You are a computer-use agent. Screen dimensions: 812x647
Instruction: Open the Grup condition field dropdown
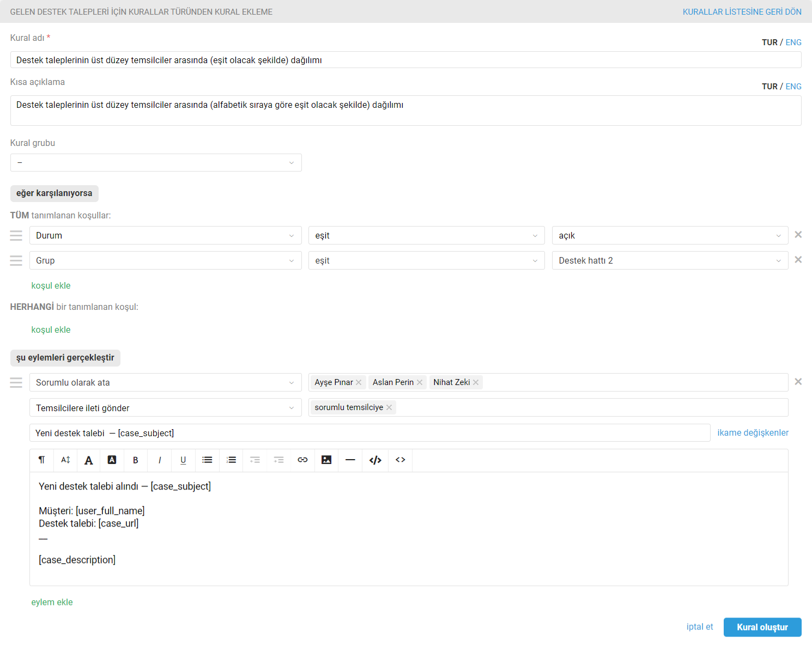click(x=166, y=260)
